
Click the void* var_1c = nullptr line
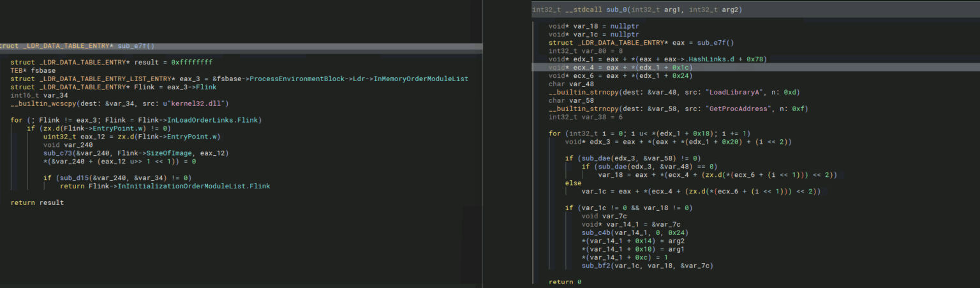point(593,34)
